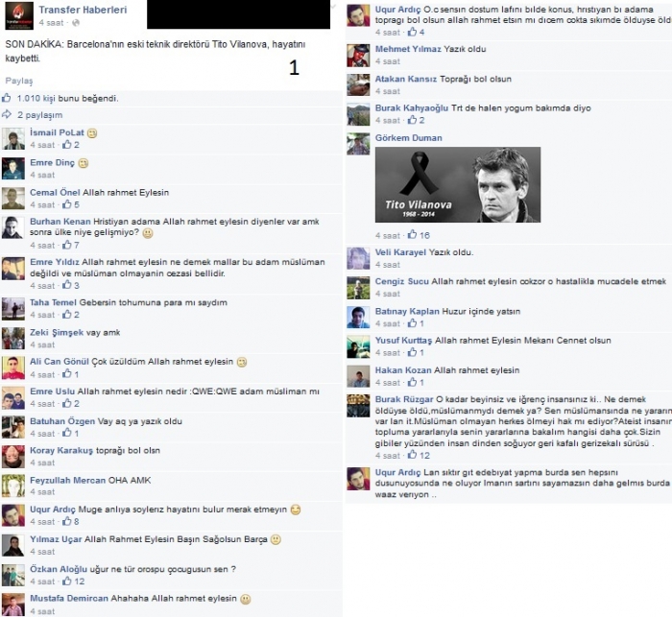Open the Transfer Haberleri page logo
The width and height of the screenshot is (672, 617).
pos(19,16)
